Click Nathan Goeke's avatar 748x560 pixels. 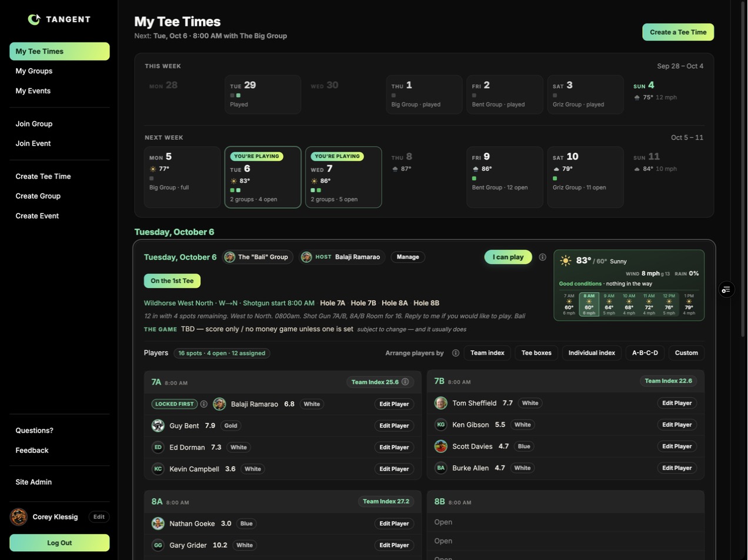158,524
